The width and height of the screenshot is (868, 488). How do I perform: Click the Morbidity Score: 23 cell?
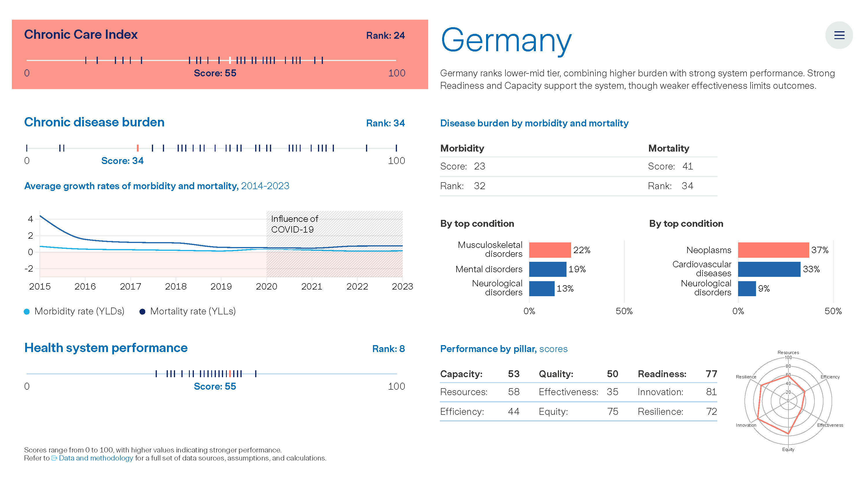pos(463,166)
